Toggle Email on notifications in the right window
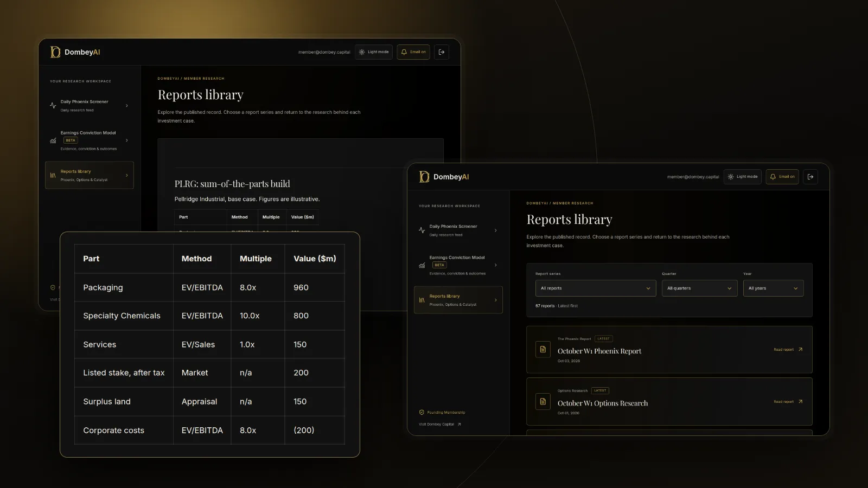Viewport: 868px width, 488px height. pyautogui.click(x=782, y=177)
